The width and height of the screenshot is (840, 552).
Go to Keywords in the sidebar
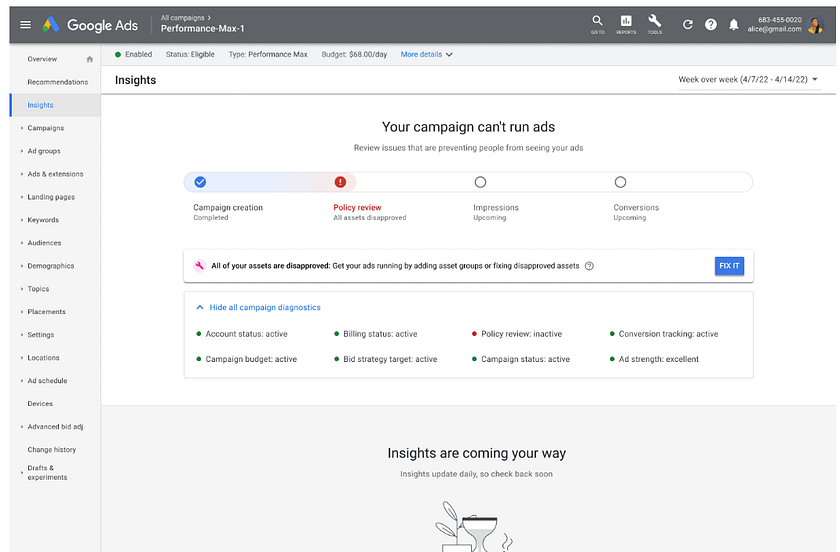point(43,220)
